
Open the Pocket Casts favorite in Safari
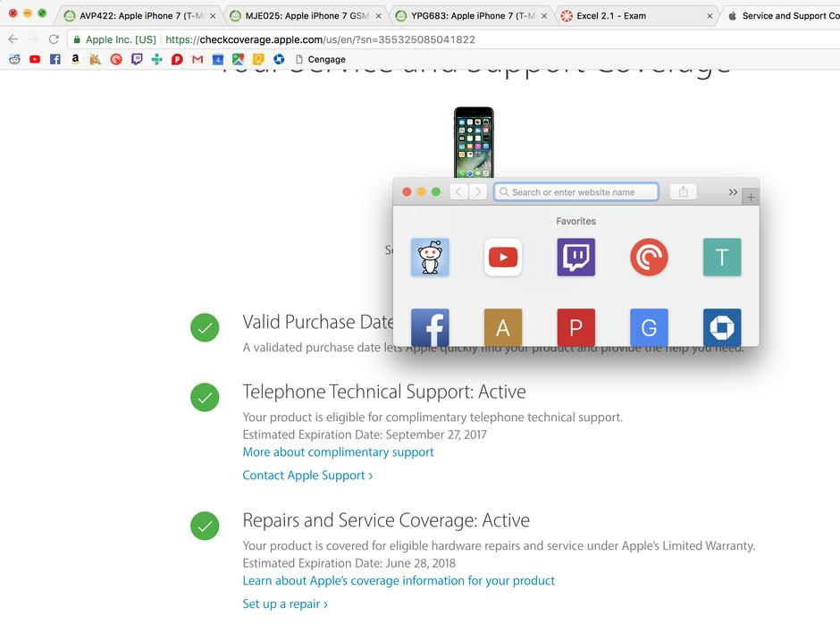pyautogui.click(x=649, y=257)
